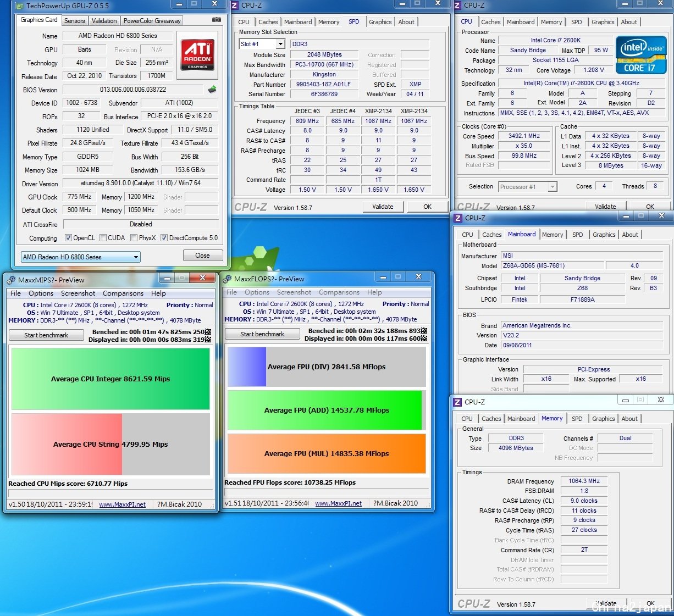Open the PowerColor Giveaway tab
Image resolution: width=674 pixels, height=616 pixels.
[x=152, y=21]
